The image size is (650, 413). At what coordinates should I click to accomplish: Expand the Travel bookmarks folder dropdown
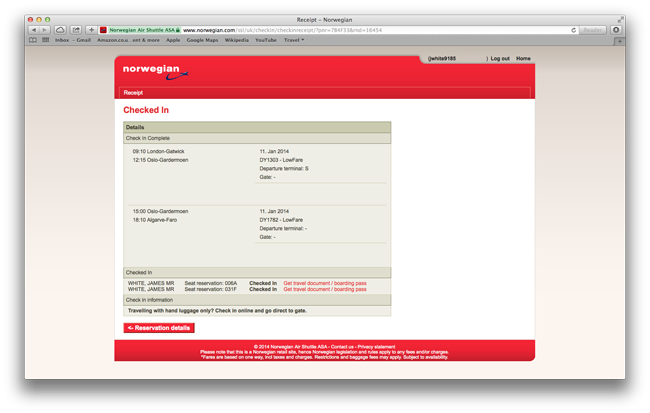[294, 40]
